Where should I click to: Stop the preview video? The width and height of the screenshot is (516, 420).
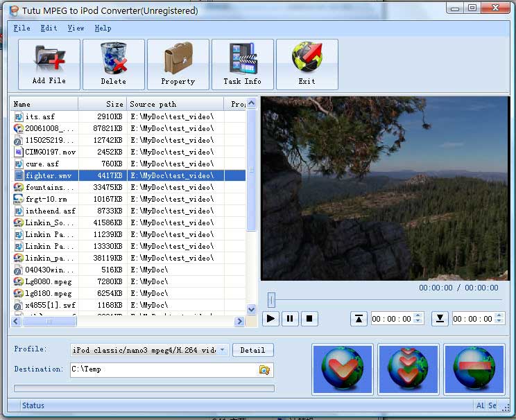[309, 318]
